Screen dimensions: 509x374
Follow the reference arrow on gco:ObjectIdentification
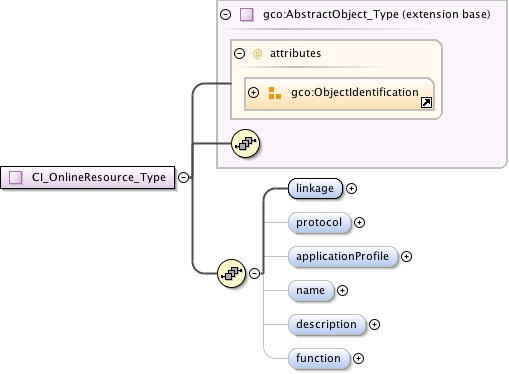pyautogui.click(x=427, y=102)
